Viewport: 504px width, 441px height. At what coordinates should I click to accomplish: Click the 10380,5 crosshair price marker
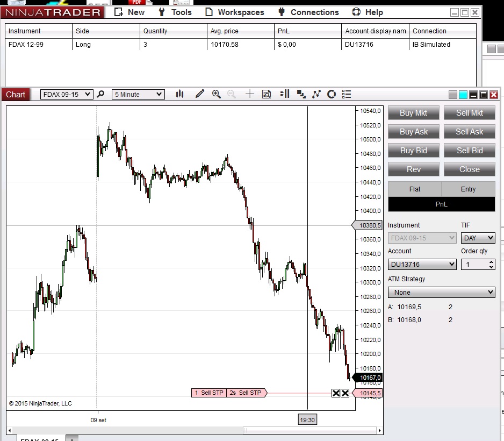(x=367, y=225)
